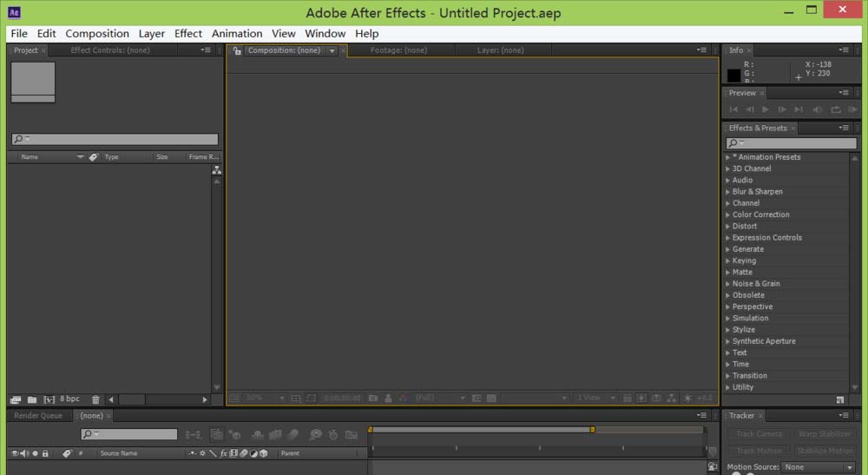Switch to the Footage (none) tab
The width and height of the screenshot is (868, 475).
398,50
